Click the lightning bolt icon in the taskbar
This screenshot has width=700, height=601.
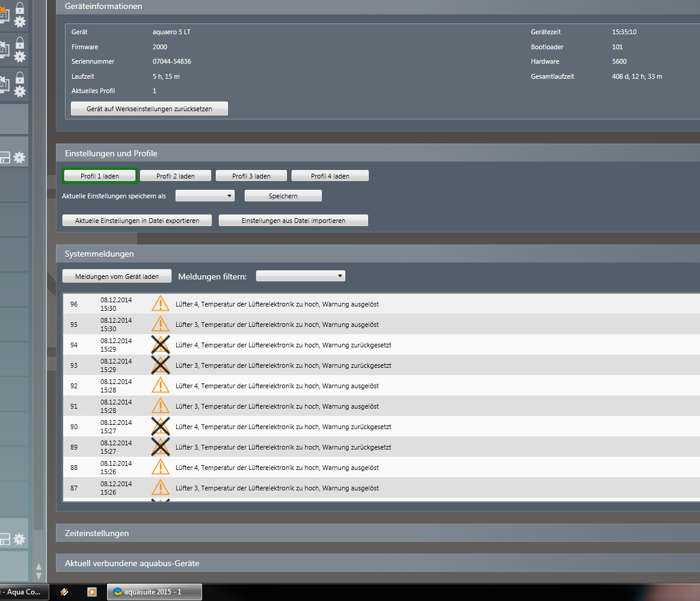click(x=64, y=592)
